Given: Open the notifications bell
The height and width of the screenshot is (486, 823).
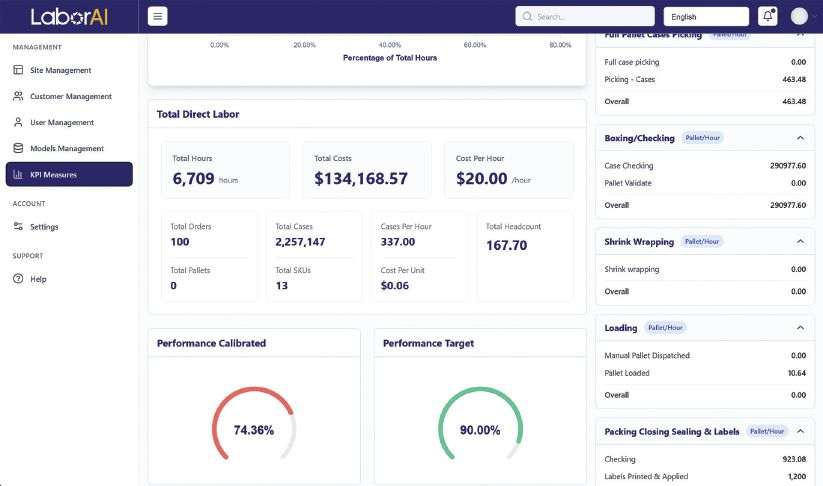Looking at the screenshot, I should (x=767, y=16).
